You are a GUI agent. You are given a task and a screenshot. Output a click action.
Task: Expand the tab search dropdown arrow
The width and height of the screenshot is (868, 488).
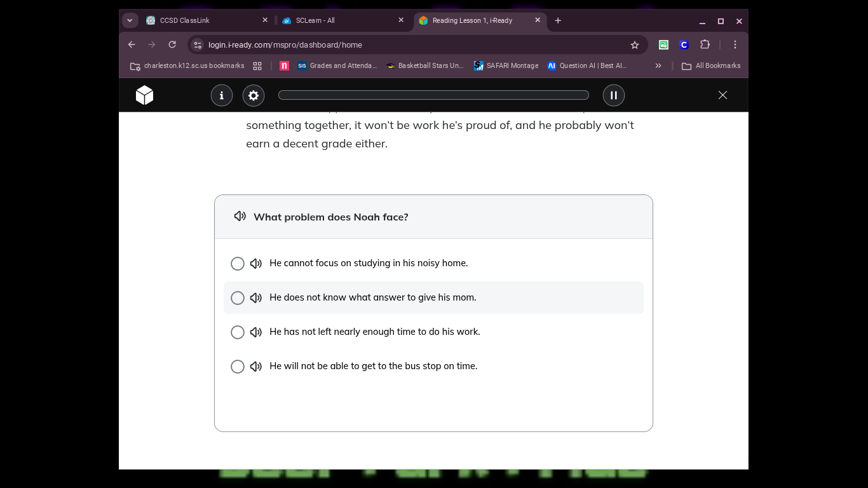pos(130,20)
